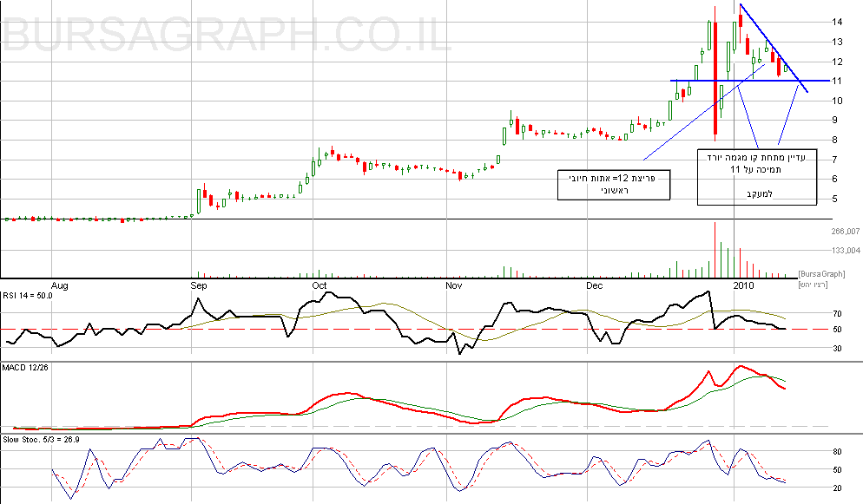Click the annotation box mentioning support at 11
The height and width of the screenshot is (504, 863).
pos(757,177)
